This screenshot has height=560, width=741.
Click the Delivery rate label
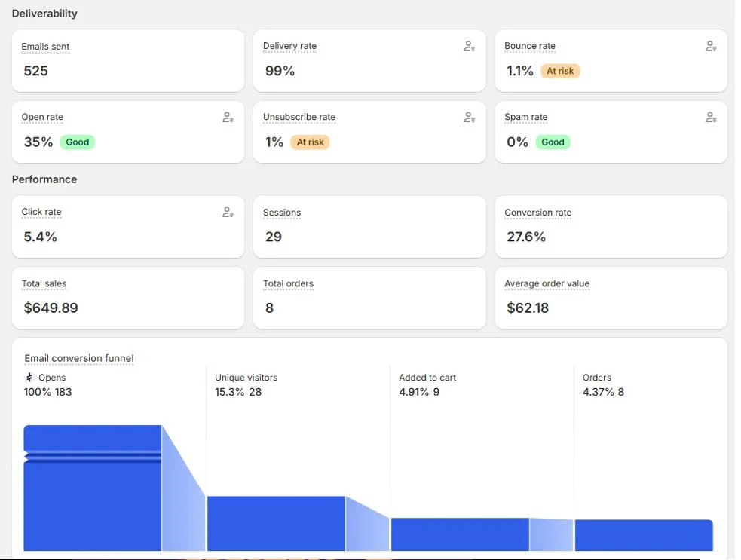point(289,46)
